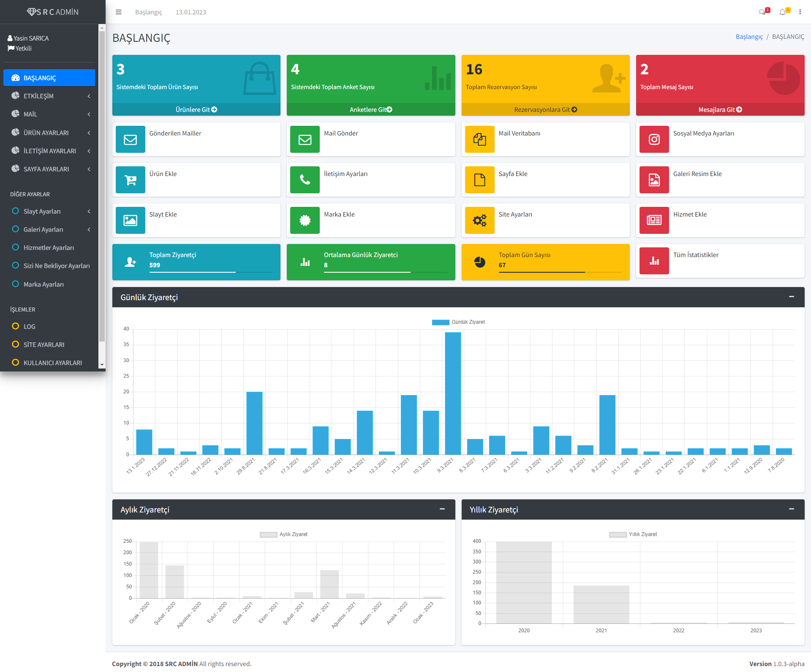Open the notifications bell icon

tap(782, 12)
